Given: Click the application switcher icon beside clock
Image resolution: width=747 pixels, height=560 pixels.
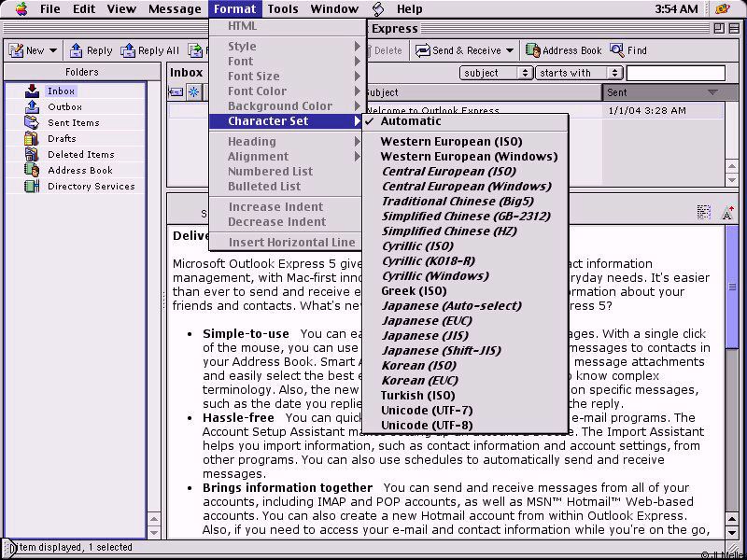Looking at the screenshot, I should 723,8.
